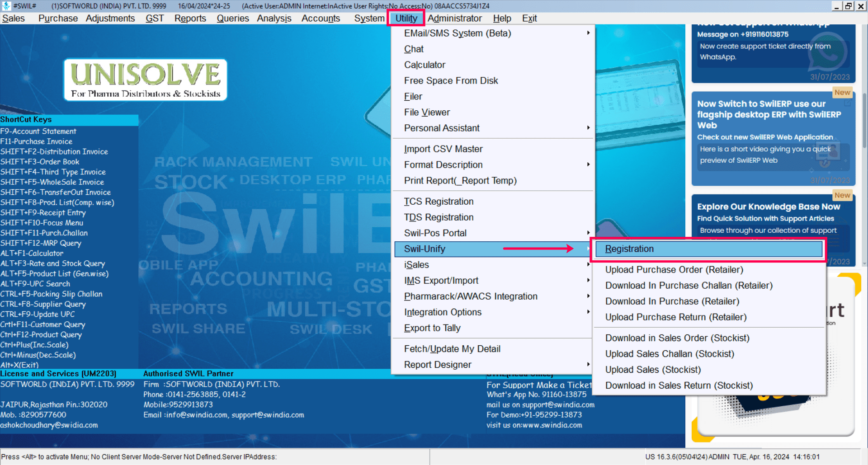Select Import CSV Master
Image resolution: width=868 pixels, height=465 pixels.
[493, 149]
